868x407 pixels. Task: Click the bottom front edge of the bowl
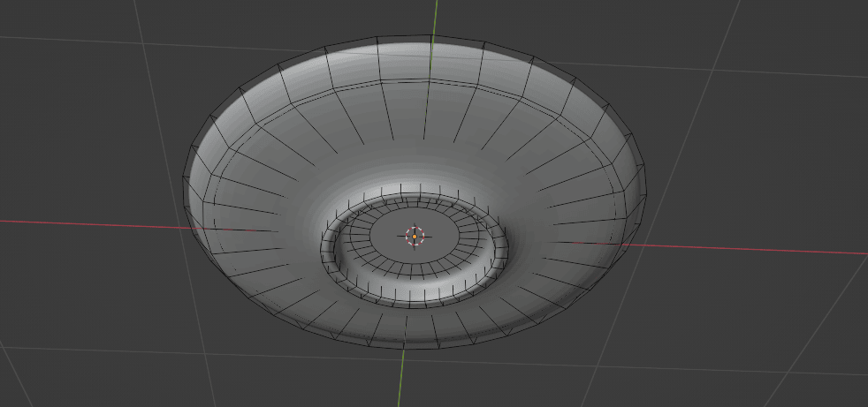coord(407,343)
